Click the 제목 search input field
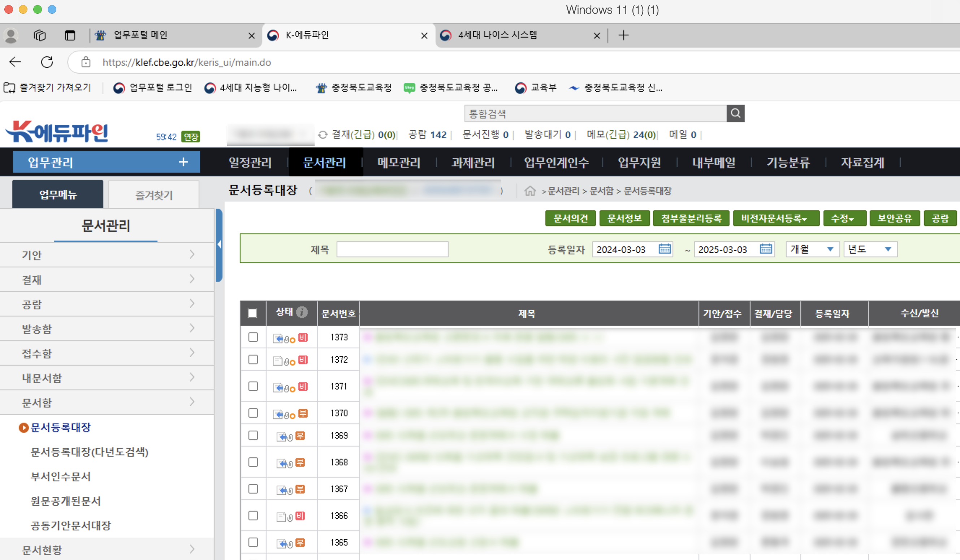 click(392, 249)
